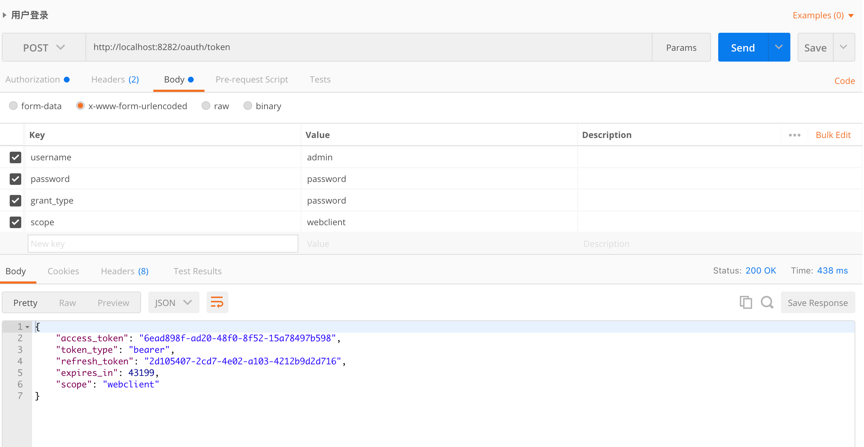
Task: Click the Save Response button
Action: click(817, 302)
